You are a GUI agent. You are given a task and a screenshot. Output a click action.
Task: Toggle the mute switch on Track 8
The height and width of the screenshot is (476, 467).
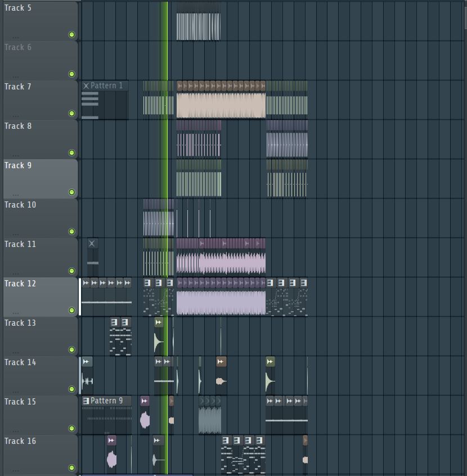71,152
